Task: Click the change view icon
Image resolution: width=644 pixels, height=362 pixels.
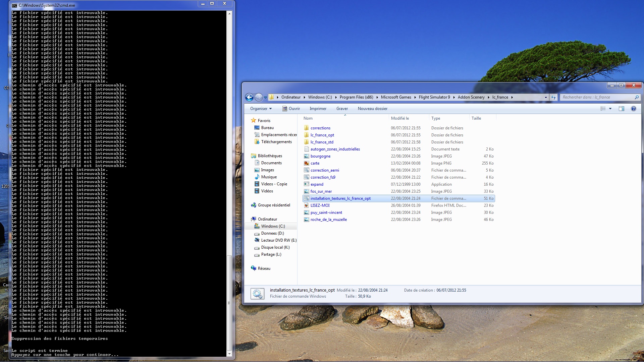Action: (x=603, y=109)
